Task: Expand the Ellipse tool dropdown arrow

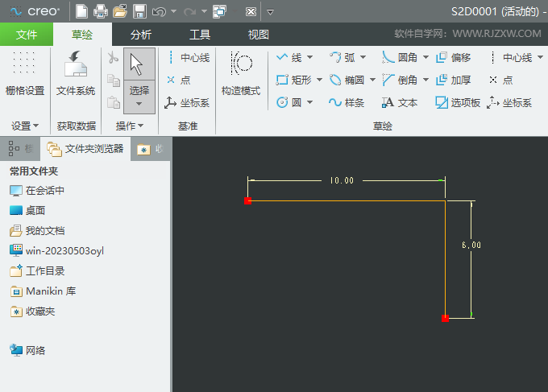Action: pyautogui.click(x=372, y=80)
